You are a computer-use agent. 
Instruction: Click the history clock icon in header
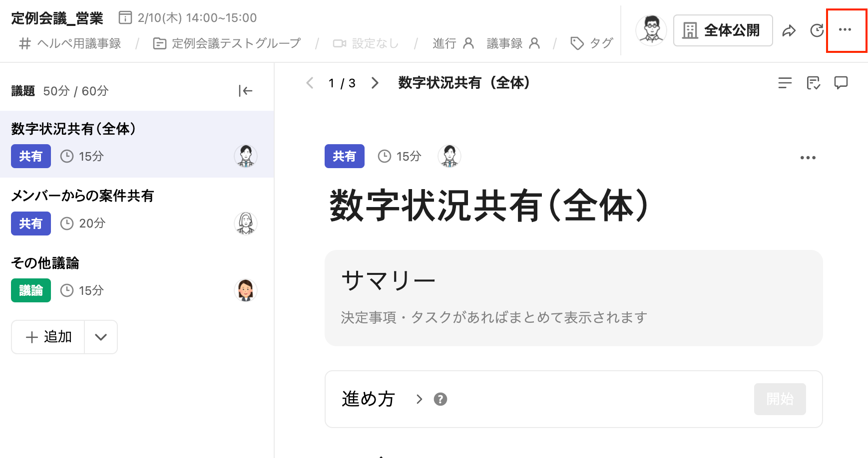point(817,30)
